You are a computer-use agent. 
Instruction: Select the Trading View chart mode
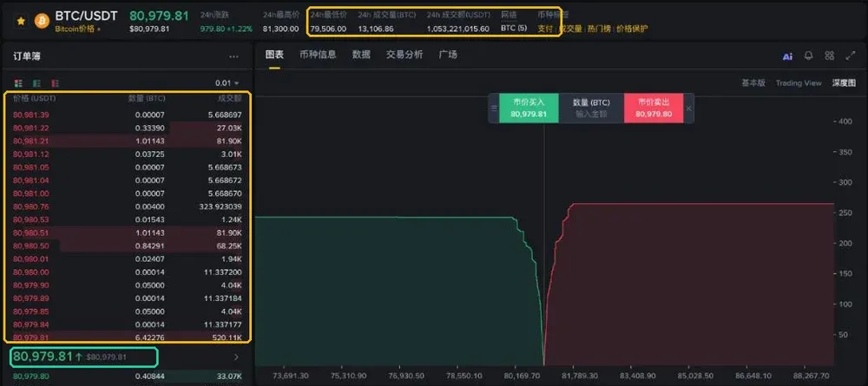(x=799, y=83)
